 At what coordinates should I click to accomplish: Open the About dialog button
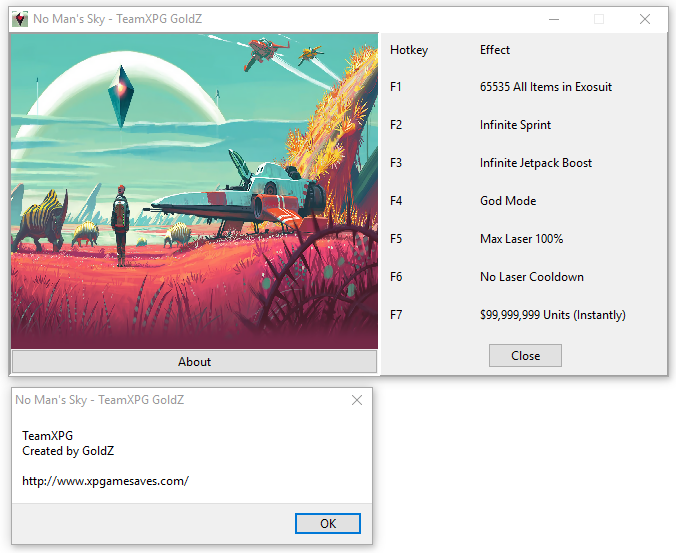(194, 361)
